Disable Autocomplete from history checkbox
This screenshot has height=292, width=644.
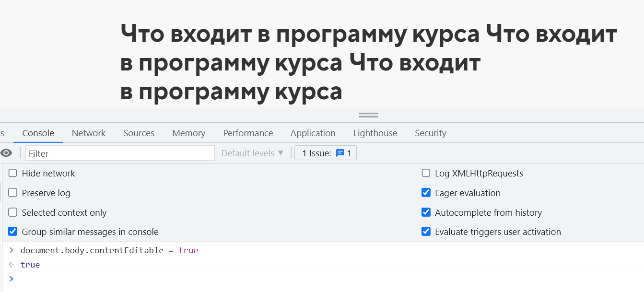point(426,212)
